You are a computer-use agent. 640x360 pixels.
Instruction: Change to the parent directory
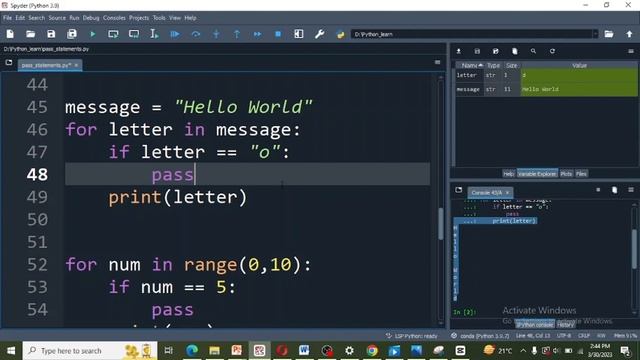[629, 34]
